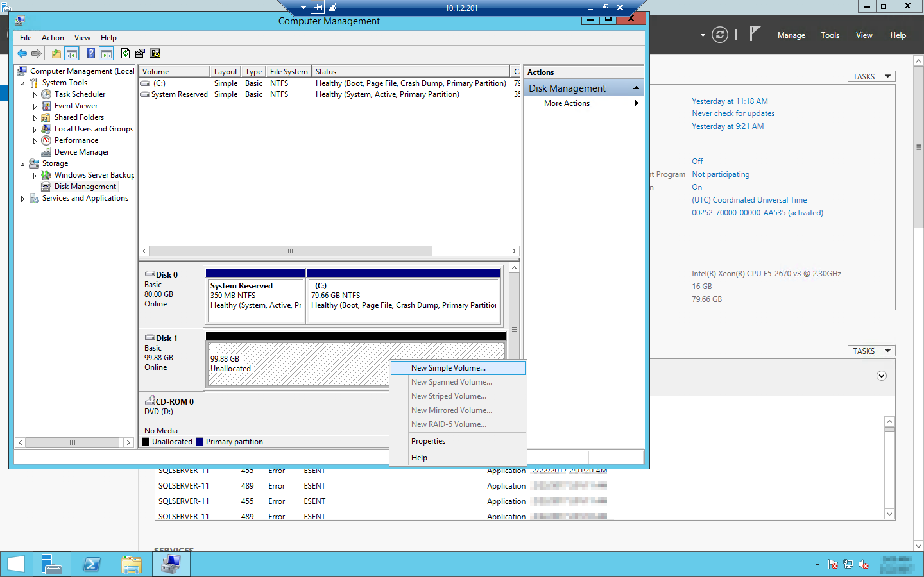
Task: Open the upper TASKS dropdown
Action: click(x=871, y=76)
